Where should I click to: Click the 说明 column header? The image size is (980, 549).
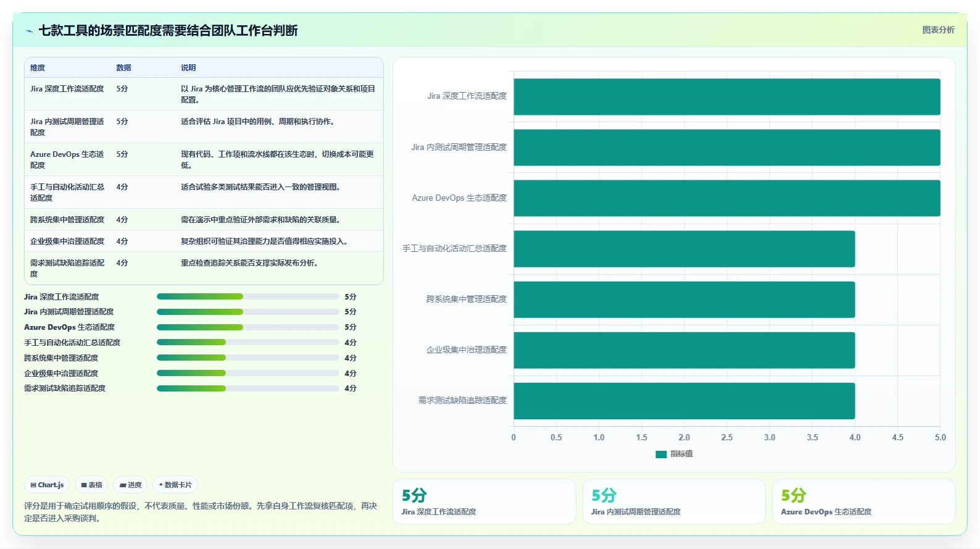pos(188,68)
